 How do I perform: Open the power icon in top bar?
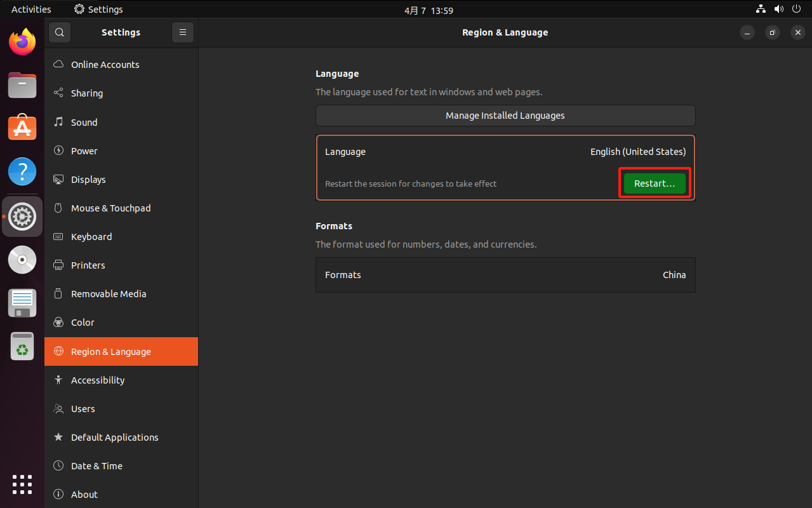(797, 9)
